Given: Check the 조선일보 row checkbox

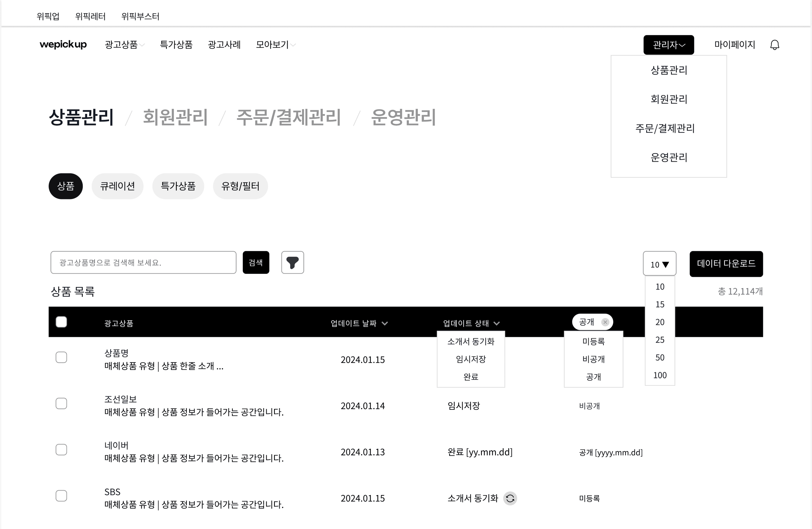Looking at the screenshot, I should coord(61,404).
